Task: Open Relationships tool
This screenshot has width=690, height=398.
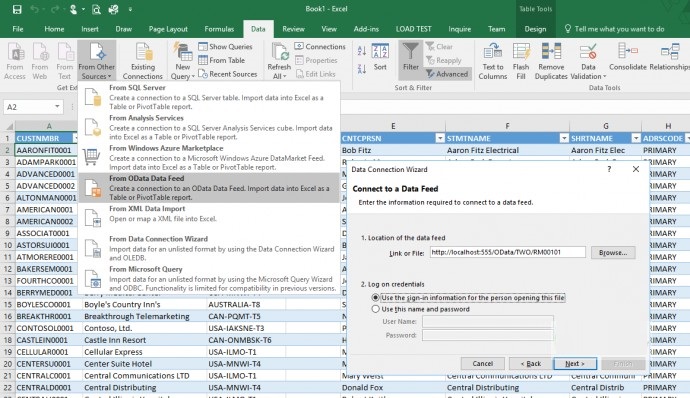Action: [x=670, y=56]
